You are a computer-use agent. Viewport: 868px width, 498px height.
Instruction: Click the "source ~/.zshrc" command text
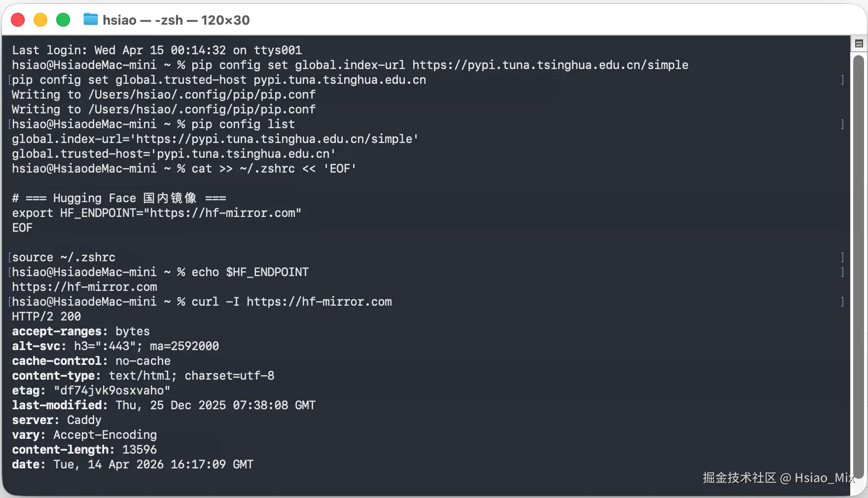click(x=64, y=257)
